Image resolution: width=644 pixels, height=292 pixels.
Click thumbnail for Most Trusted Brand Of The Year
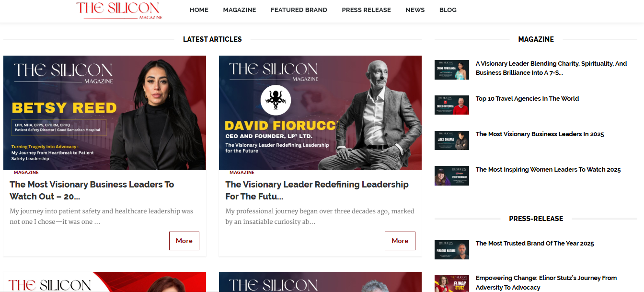(x=451, y=250)
